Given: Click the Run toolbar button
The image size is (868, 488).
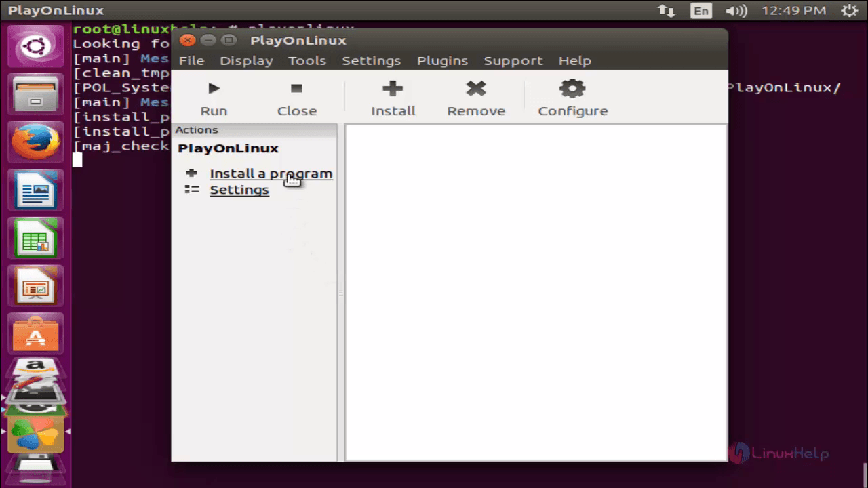Looking at the screenshot, I should (x=214, y=99).
